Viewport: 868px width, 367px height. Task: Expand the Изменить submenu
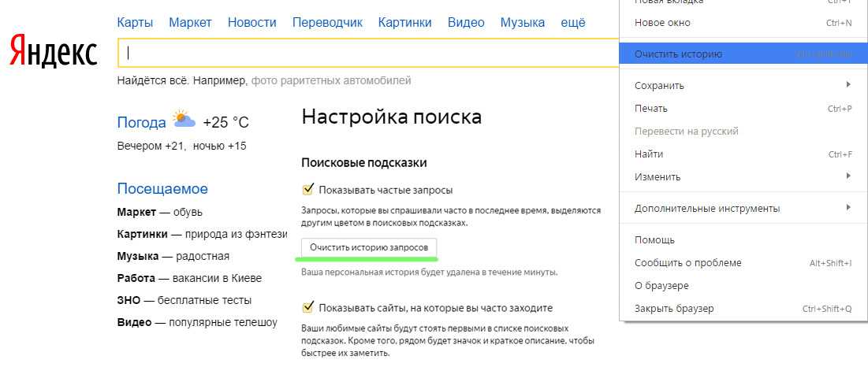[x=743, y=177]
